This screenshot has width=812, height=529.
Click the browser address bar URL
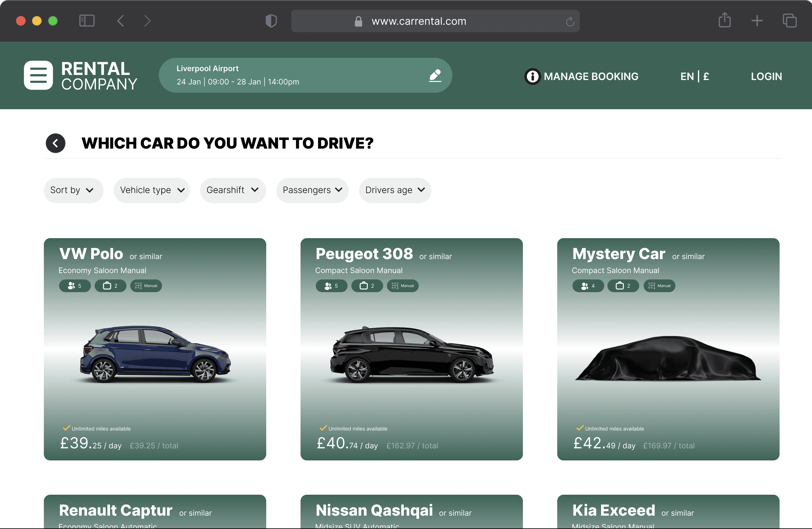419,21
